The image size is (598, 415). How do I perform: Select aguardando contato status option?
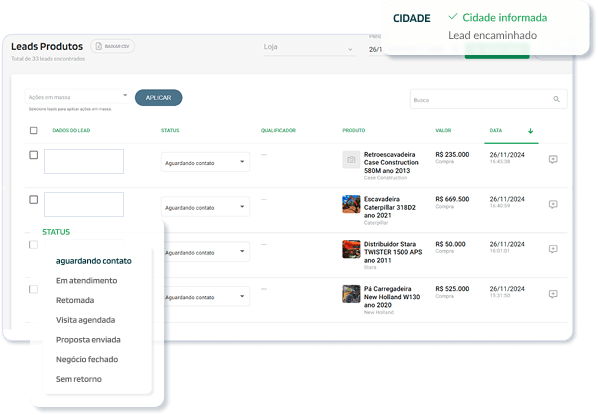point(94,261)
